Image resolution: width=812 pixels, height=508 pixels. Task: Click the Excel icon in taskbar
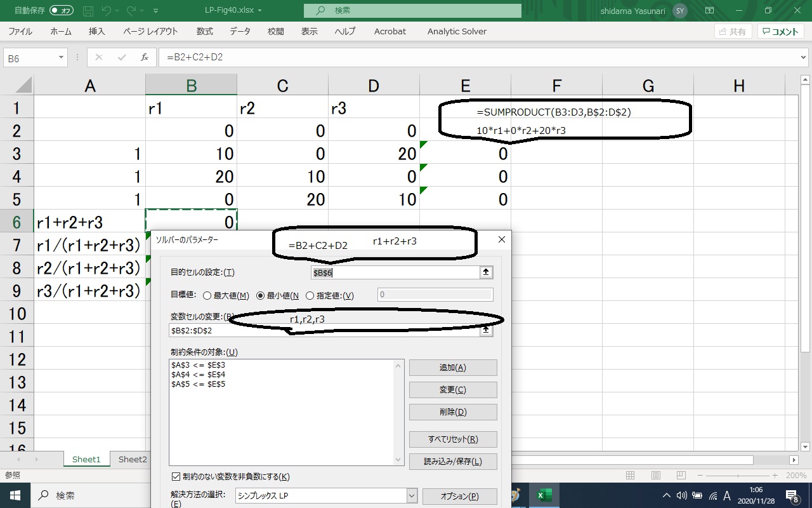coord(544,495)
